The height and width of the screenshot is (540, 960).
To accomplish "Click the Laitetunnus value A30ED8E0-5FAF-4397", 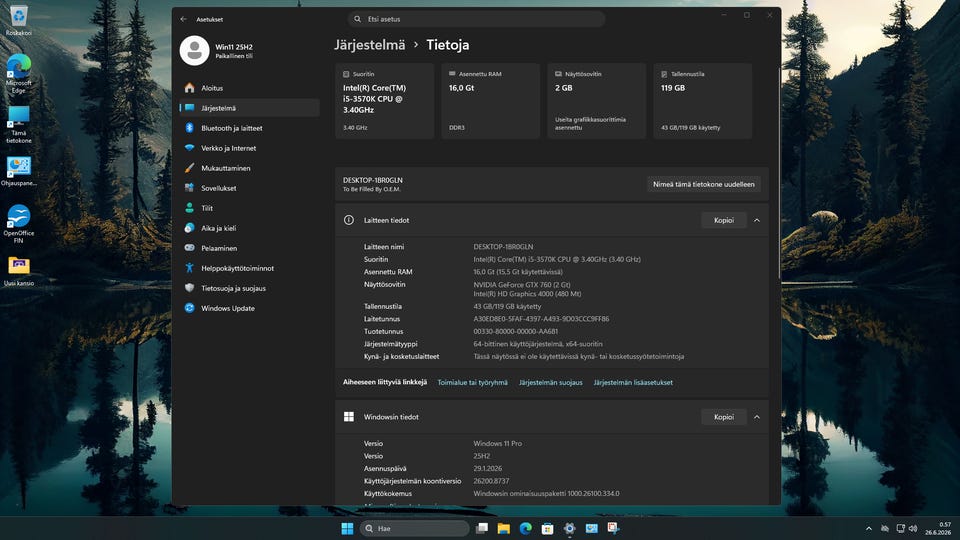I will pyautogui.click(x=541, y=319).
